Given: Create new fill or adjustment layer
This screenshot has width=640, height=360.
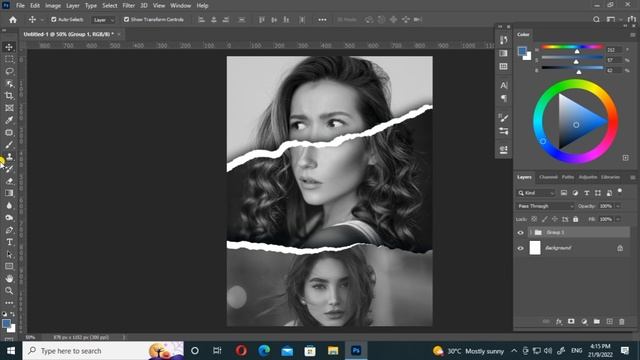Looking at the screenshot, I should [584, 322].
